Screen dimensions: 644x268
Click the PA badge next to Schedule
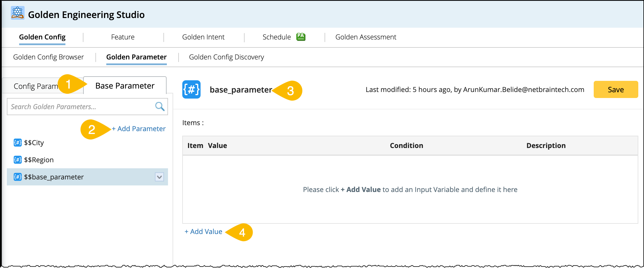coord(301,37)
